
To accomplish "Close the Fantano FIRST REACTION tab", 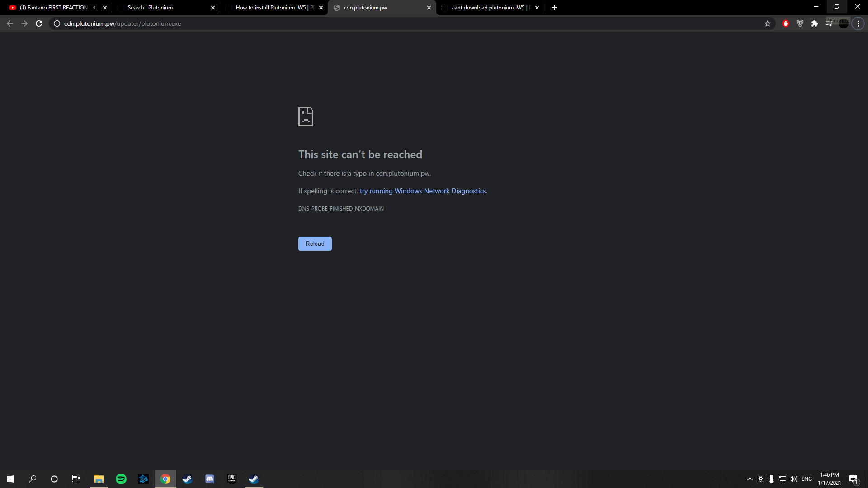I will click(105, 8).
